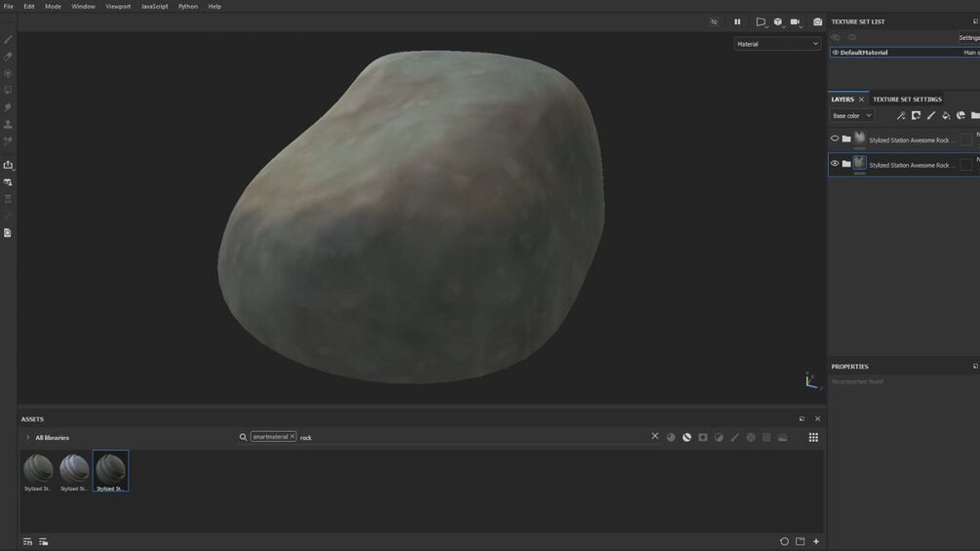Open the 3D cube display mode dropdown
This screenshot has height=551, width=980.
778,21
